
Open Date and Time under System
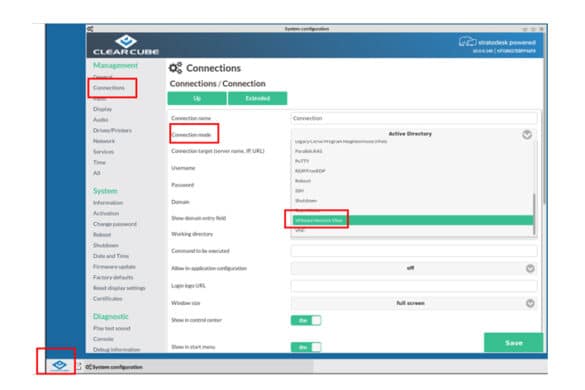(x=111, y=256)
